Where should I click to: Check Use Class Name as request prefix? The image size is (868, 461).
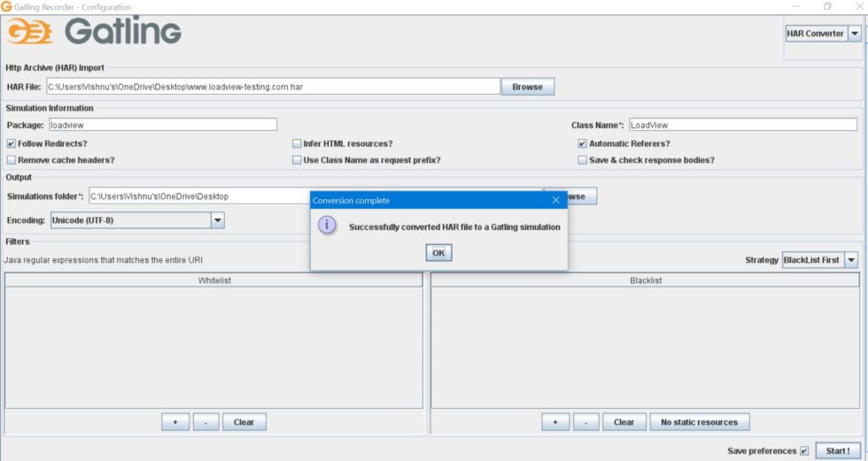(x=297, y=160)
